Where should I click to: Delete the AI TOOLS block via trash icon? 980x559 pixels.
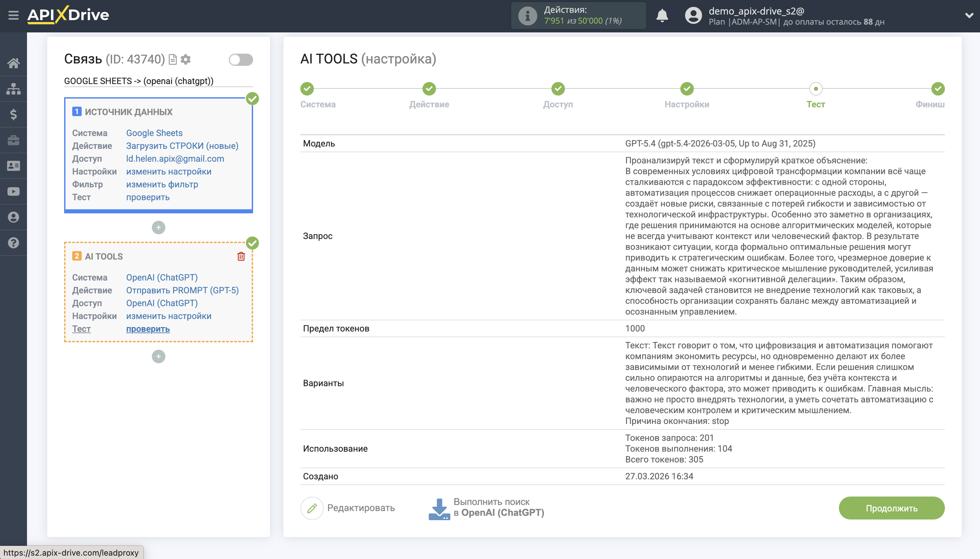(x=241, y=257)
